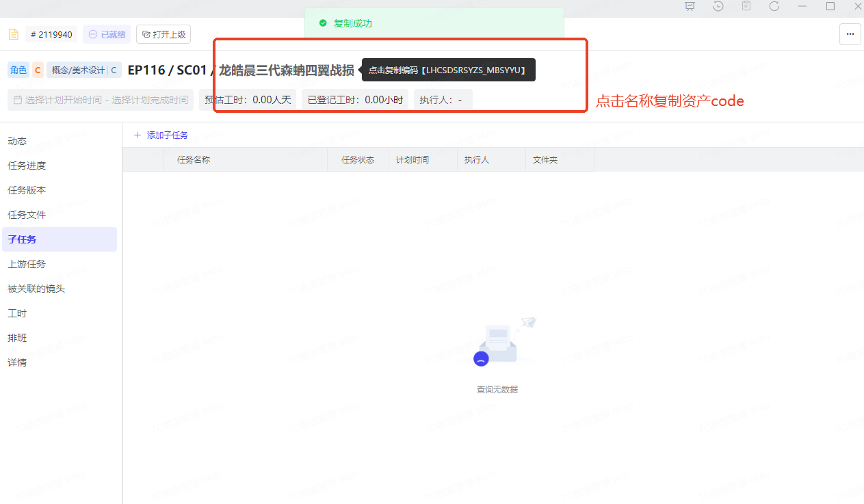Viewport: 864px width, 504px height.
Task: Click the 任务名称 column header
Action: [x=194, y=160]
